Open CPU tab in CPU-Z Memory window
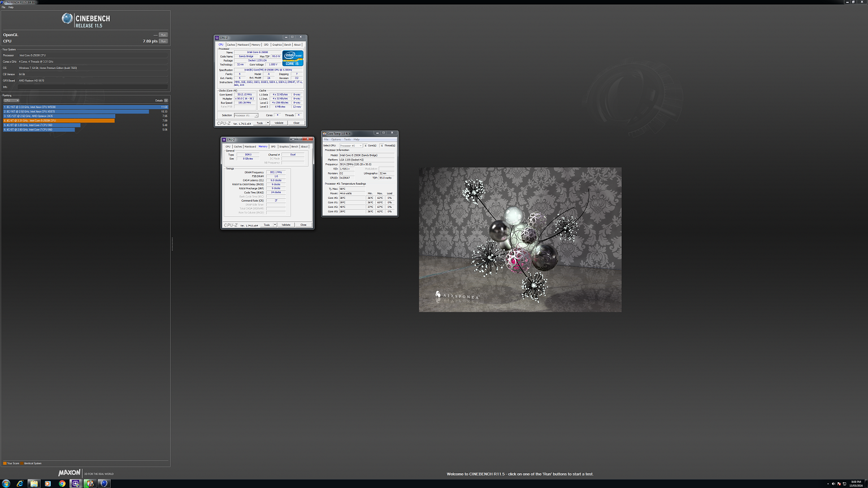The image size is (868, 488). pos(228,146)
